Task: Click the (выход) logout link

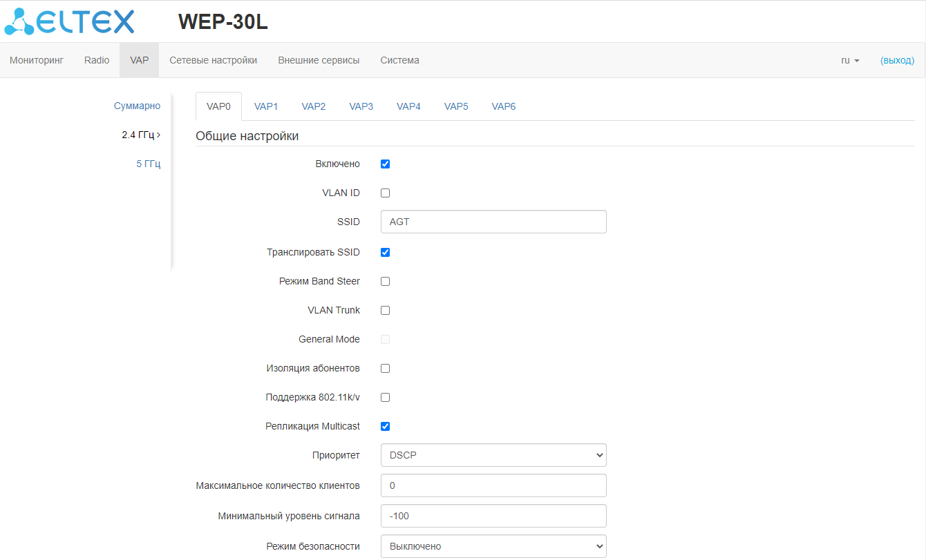Action: tap(897, 60)
